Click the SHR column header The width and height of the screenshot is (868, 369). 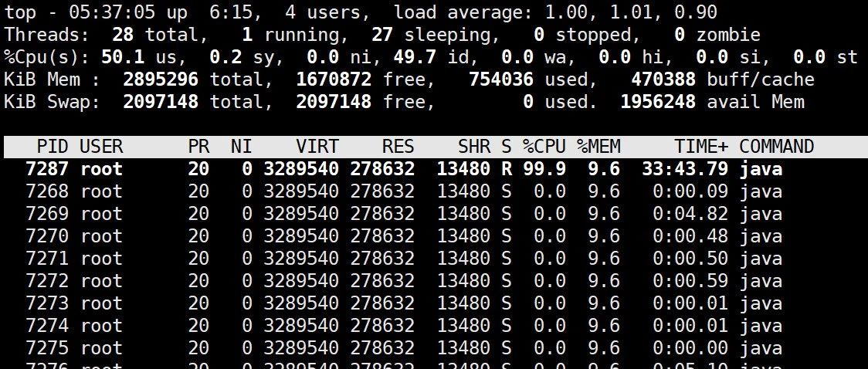click(474, 147)
